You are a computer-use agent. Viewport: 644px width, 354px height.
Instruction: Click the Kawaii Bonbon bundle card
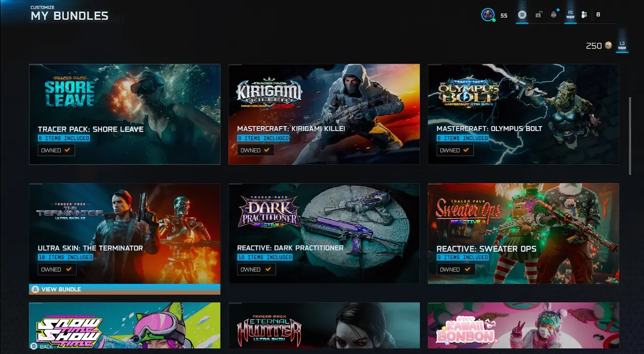pyautogui.click(x=523, y=325)
